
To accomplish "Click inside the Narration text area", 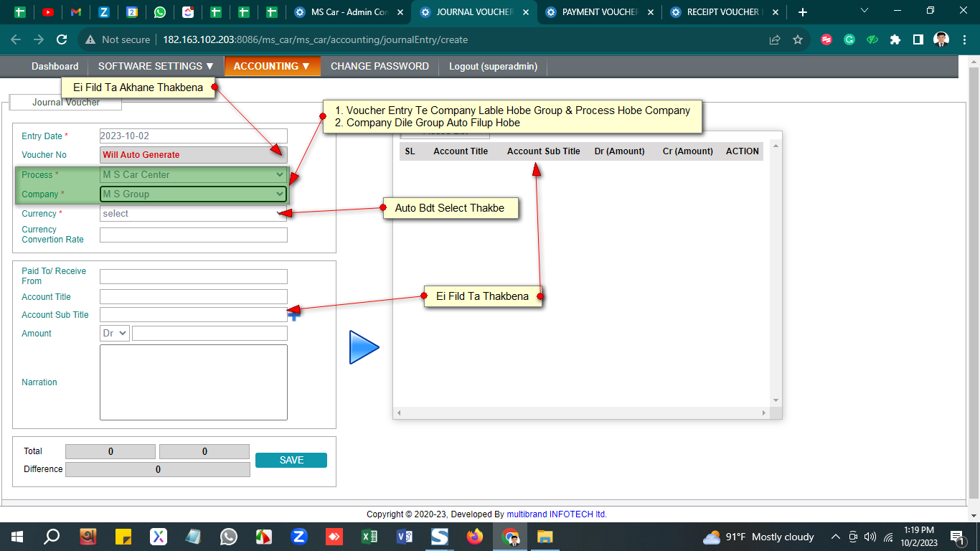I will pyautogui.click(x=193, y=382).
